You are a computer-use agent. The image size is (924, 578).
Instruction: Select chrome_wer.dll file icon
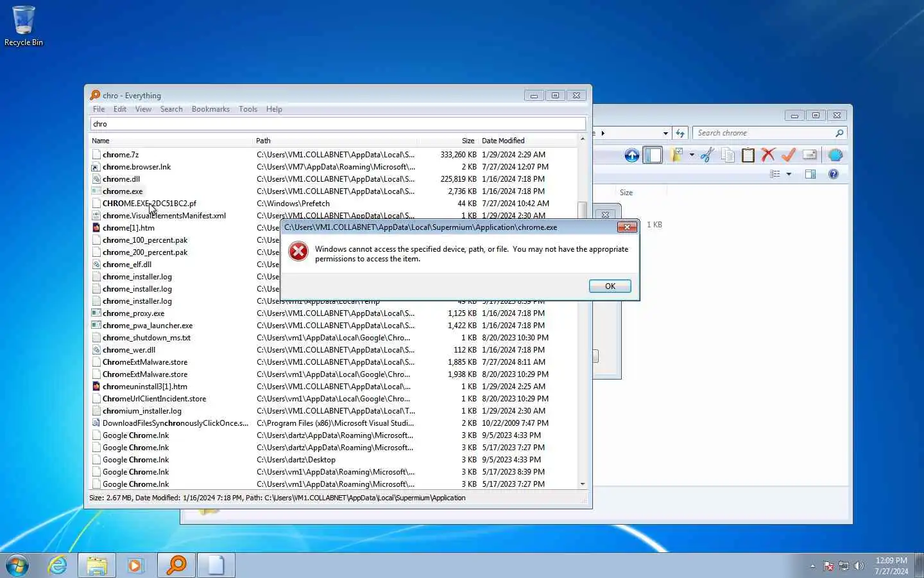(x=96, y=350)
